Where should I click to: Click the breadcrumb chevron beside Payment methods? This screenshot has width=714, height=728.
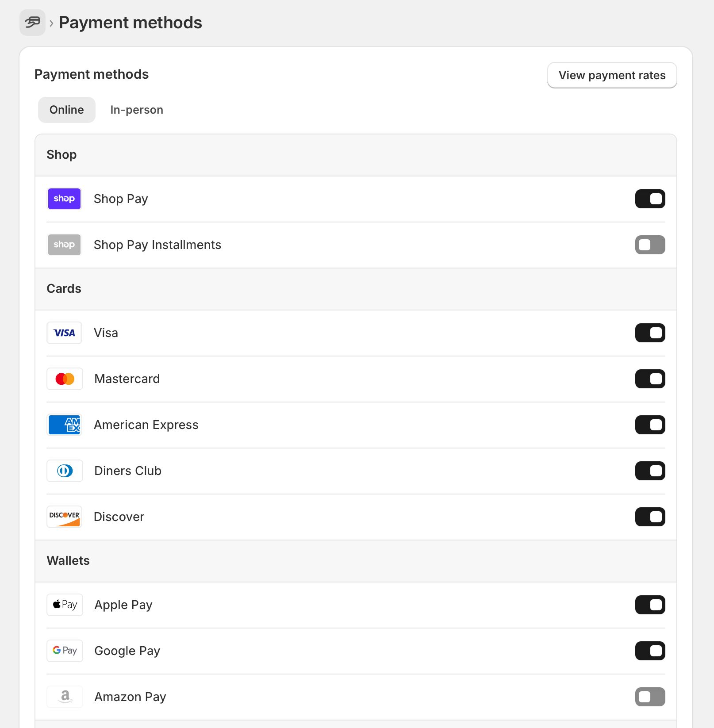pos(52,23)
